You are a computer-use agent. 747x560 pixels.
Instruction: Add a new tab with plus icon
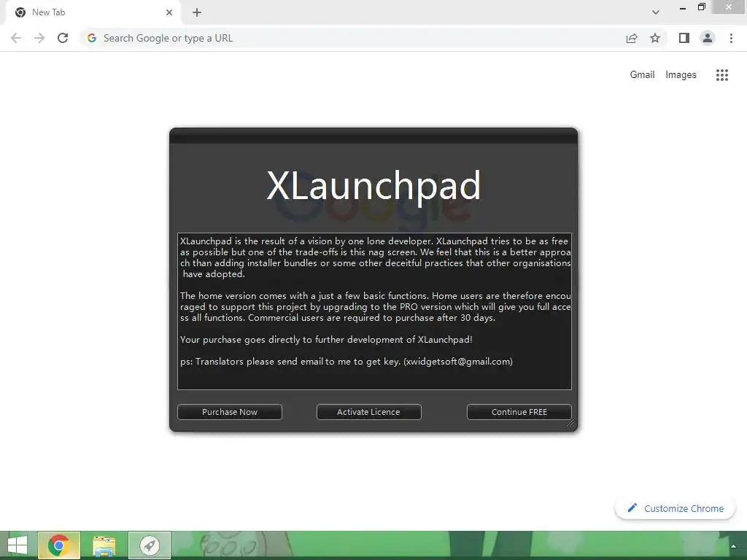click(x=197, y=12)
